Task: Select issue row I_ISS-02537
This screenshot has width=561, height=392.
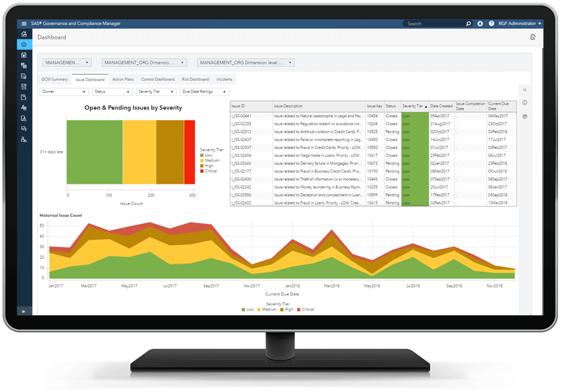Action: pos(373,148)
